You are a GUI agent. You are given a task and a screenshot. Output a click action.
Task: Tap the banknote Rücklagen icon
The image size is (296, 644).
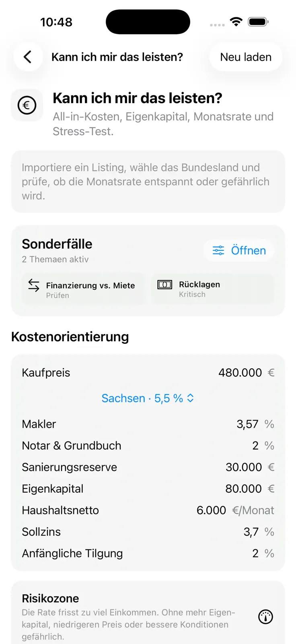tap(165, 285)
